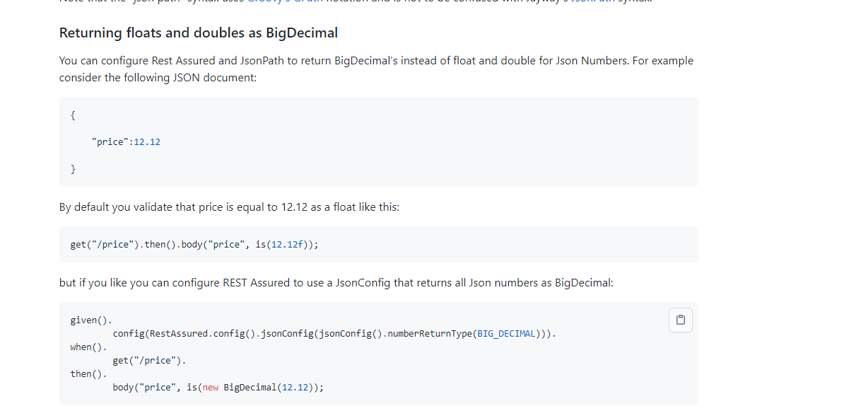Viewport: 868px width, 418px height.
Task: Click the when(). line in the code block
Action: pos(88,347)
